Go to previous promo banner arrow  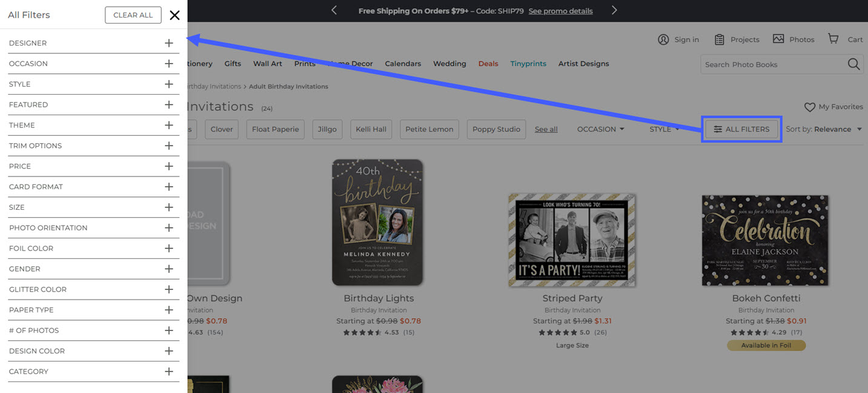(x=334, y=10)
